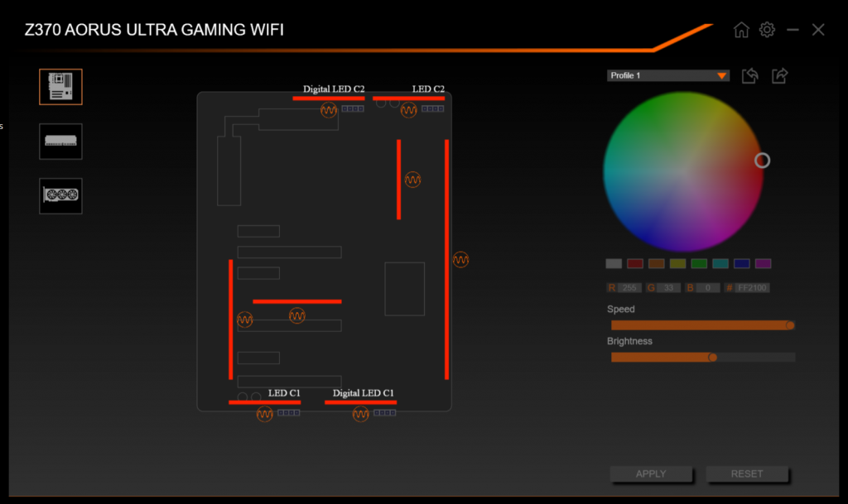848x504 pixels.
Task: Click wave icon under the horizontal center LED strip
Action: pyautogui.click(x=297, y=315)
